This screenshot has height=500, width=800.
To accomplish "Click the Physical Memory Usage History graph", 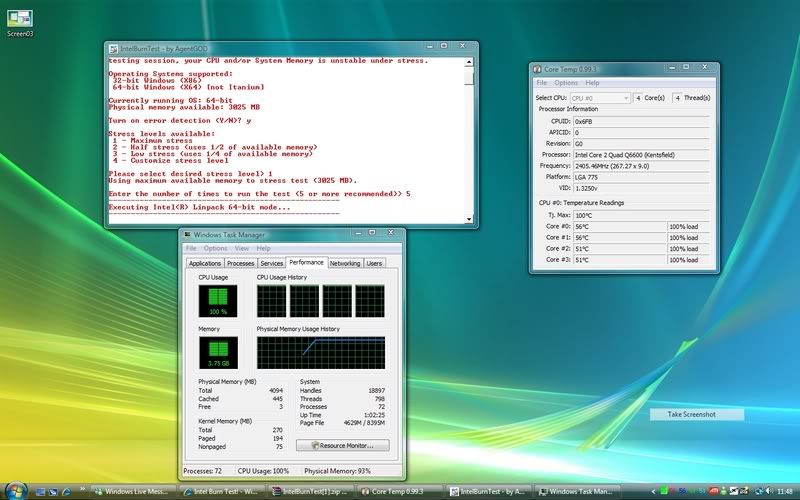I will (x=321, y=353).
